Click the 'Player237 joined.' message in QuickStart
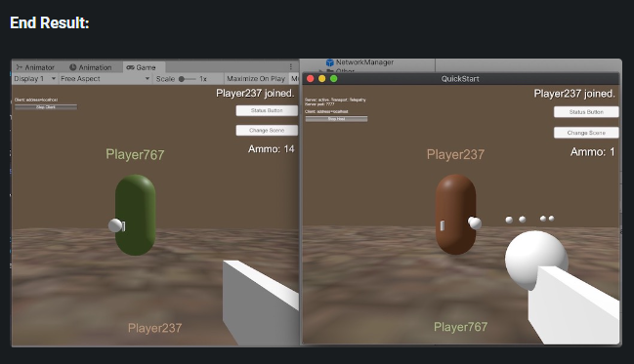 [x=574, y=94]
